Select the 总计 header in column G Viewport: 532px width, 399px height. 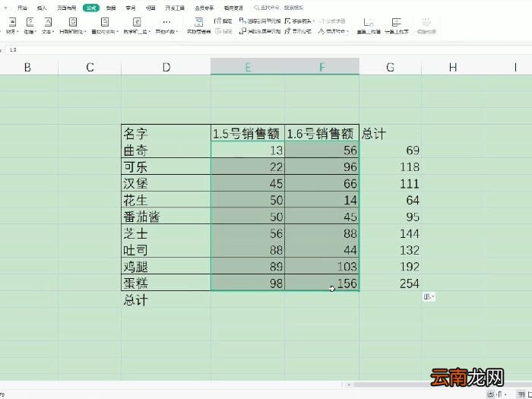[390, 133]
